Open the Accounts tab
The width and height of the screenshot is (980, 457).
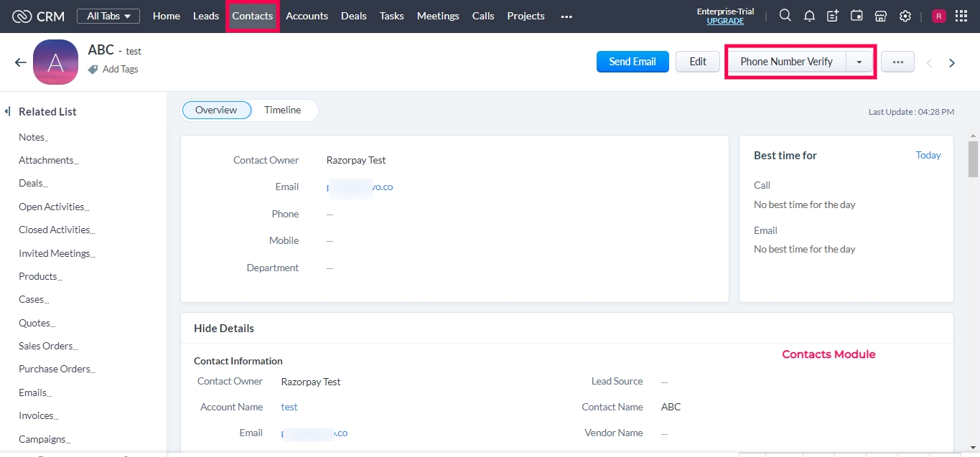pyautogui.click(x=307, y=16)
